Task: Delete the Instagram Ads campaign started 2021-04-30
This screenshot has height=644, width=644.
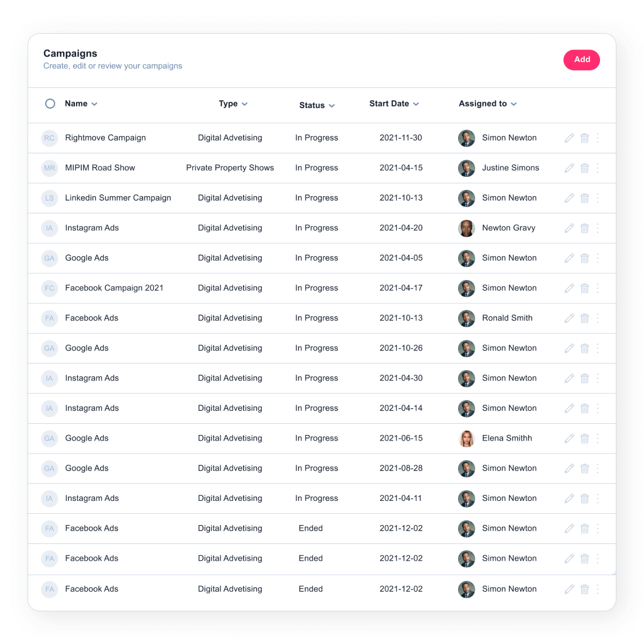Action: pos(584,378)
